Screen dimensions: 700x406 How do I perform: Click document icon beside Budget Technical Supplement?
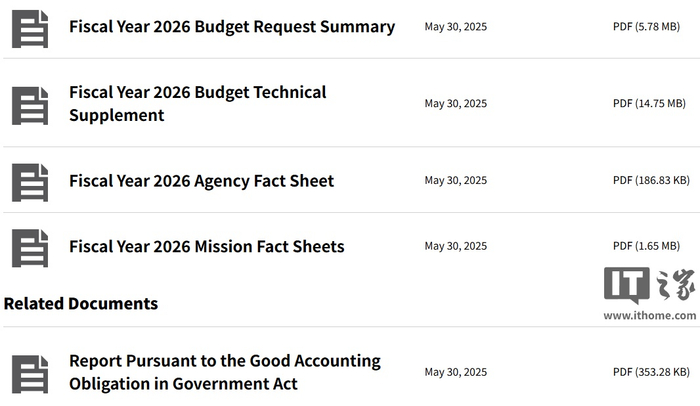click(30, 104)
